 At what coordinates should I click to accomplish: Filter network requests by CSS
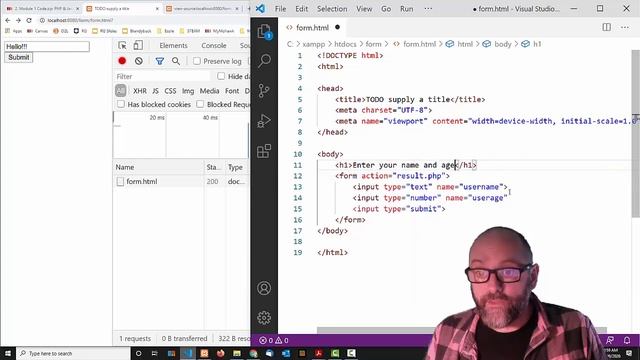coord(170,91)
